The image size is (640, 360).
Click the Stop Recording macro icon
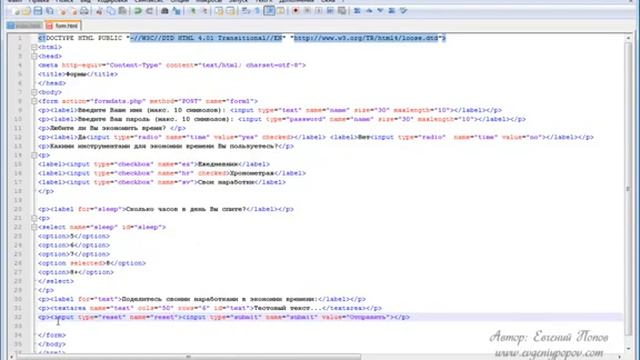pyautogui.click(x=307, y=11)
